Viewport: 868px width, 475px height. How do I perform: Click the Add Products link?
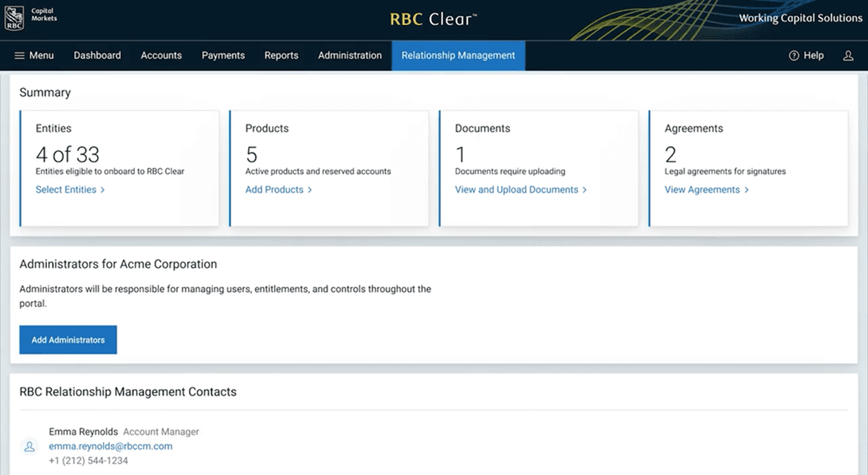pos(274,190)
